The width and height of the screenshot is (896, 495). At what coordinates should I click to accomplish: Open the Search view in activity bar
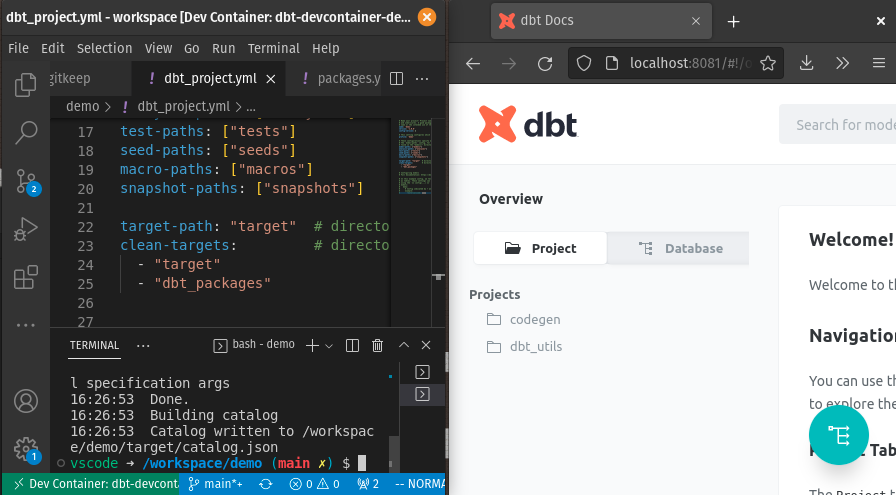pos(25,133)
